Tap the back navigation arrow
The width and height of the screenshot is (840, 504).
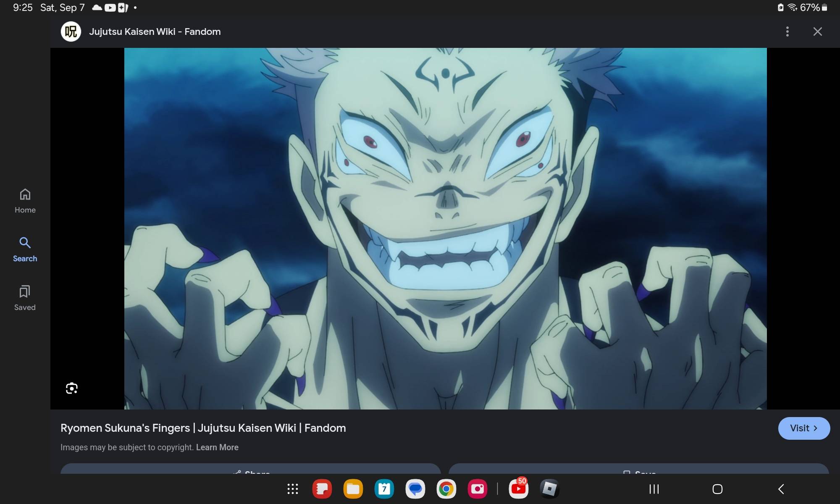point(781,489)
